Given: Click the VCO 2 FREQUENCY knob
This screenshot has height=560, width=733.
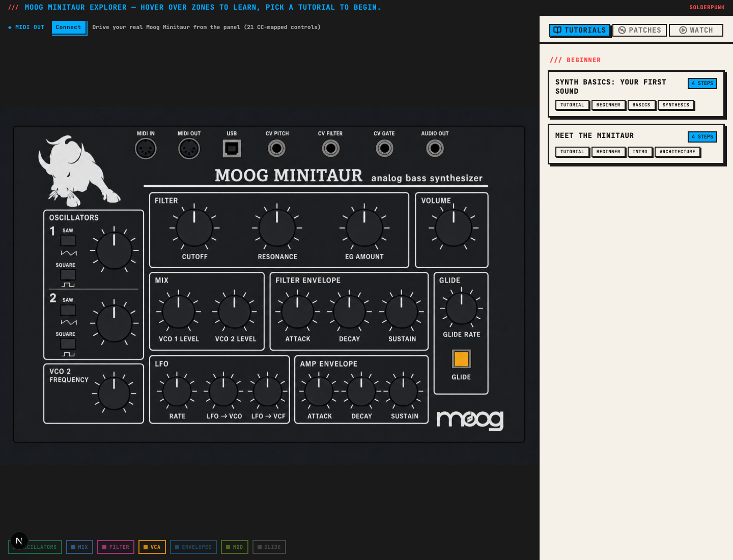Looking at the screenshot, I should [114, 394].
